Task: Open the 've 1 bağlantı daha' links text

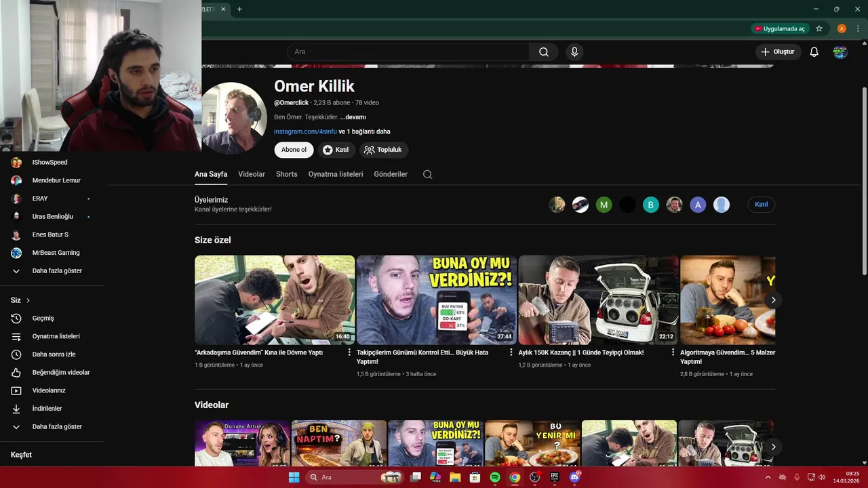Action: [x=365, y=131]
